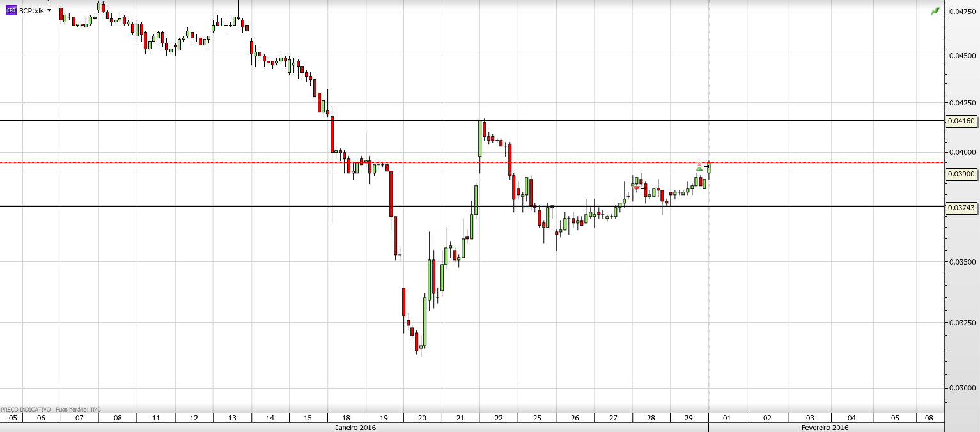The image size is (980, 432).
Task: Click date 15 on the time axis
Action: pos(308,418)
